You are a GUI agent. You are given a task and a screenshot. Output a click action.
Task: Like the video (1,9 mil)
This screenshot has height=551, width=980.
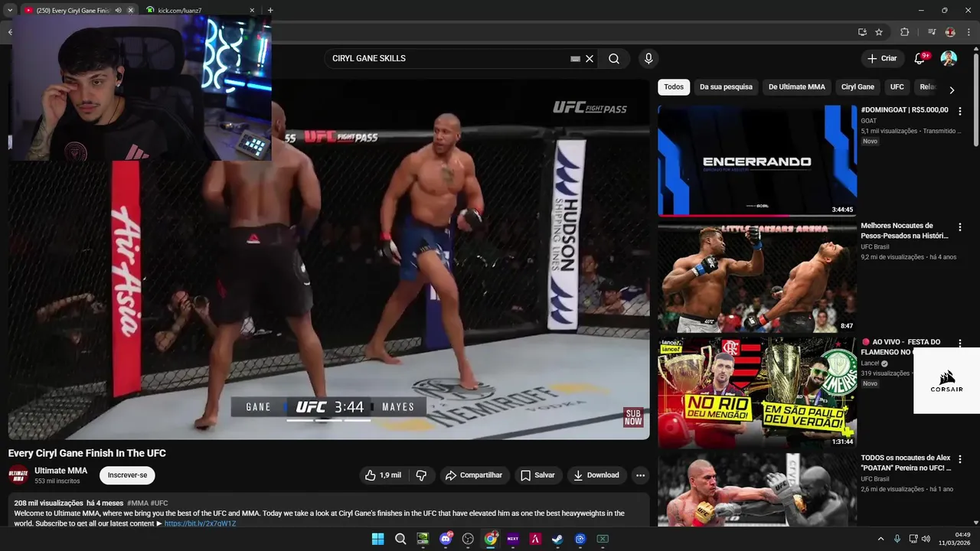tap(383, 475)
